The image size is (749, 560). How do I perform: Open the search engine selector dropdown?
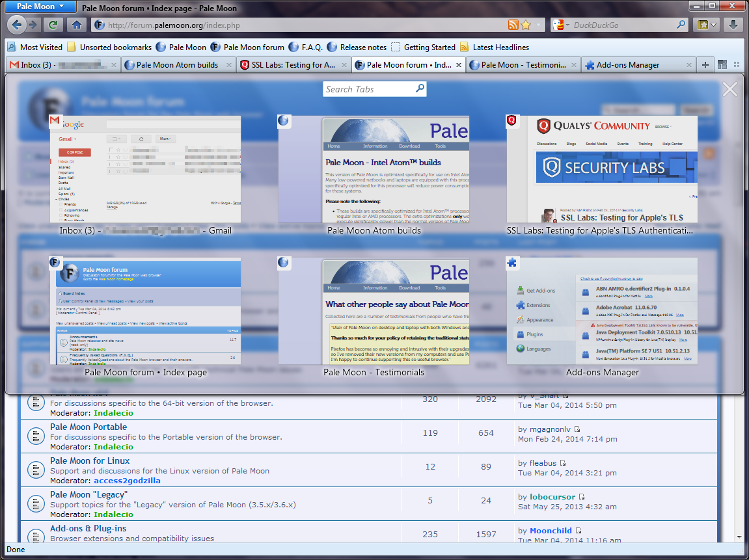pyautogui.click(x=569, y=25)
